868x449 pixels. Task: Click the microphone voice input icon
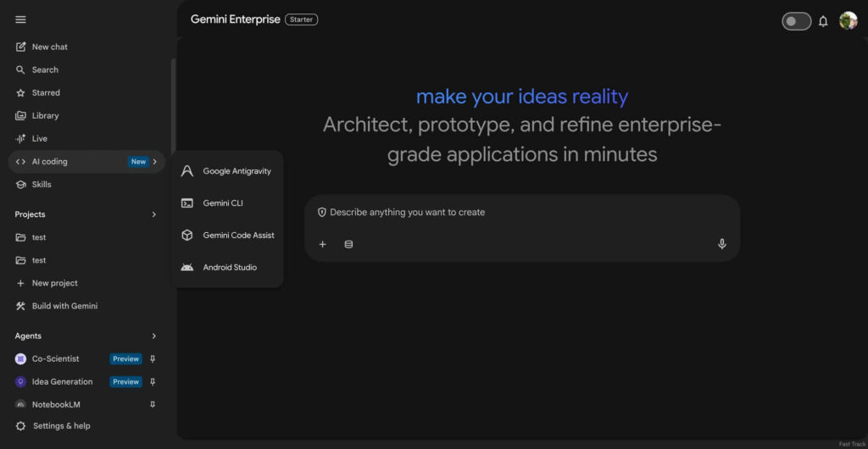(x=722, y=244)
